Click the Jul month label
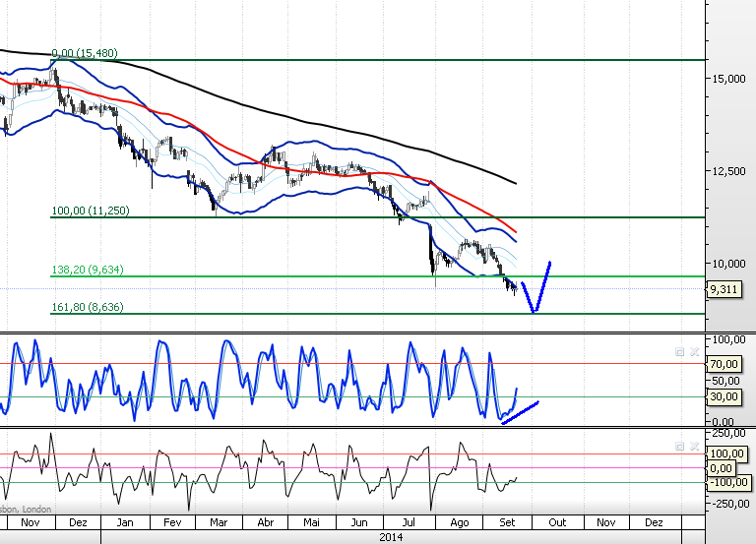The image size is (756, 544). pos(409,522)
